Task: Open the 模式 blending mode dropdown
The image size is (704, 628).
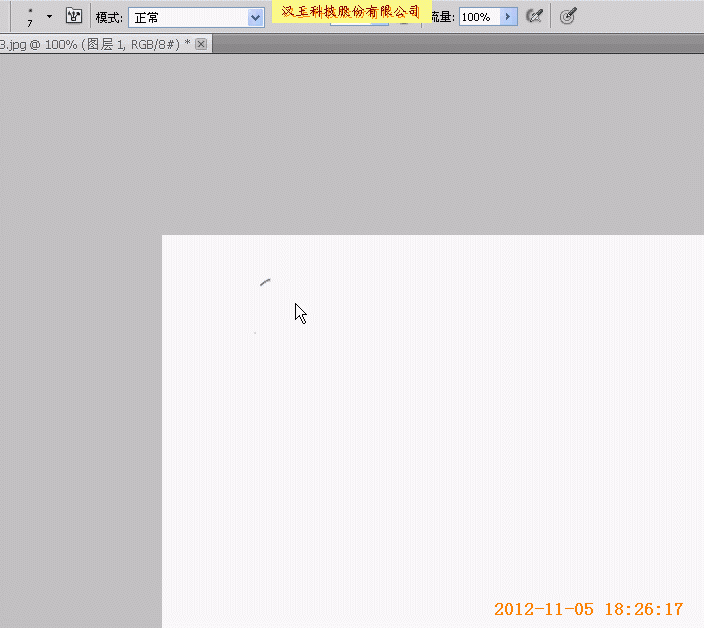Action: click(197, 18)
